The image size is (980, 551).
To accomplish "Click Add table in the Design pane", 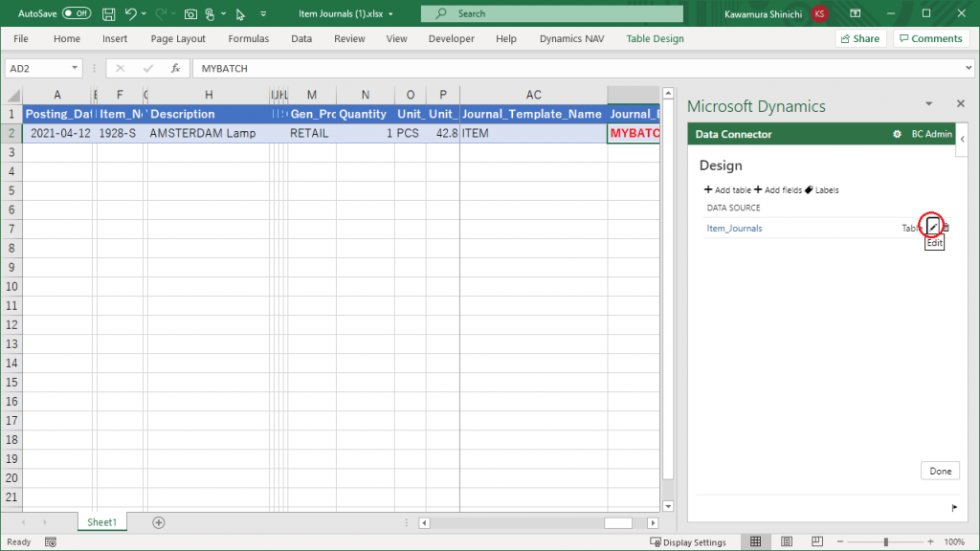I will pyautogui.click(x=727, y=190).
